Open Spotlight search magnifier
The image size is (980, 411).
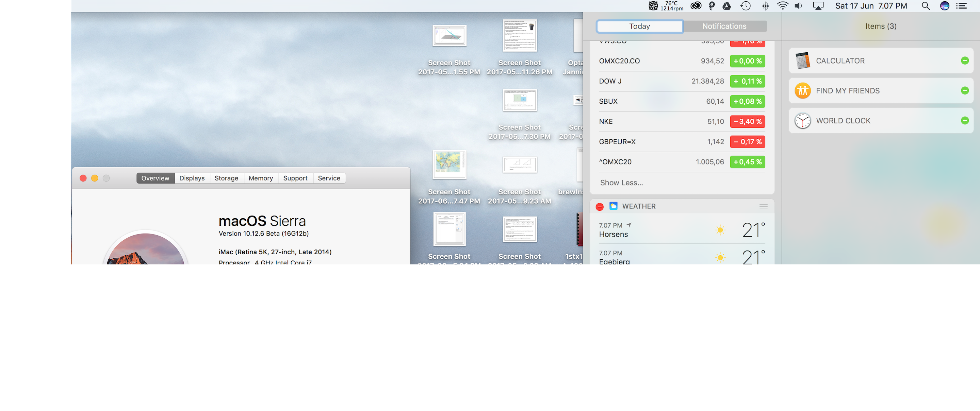(926, 6)
